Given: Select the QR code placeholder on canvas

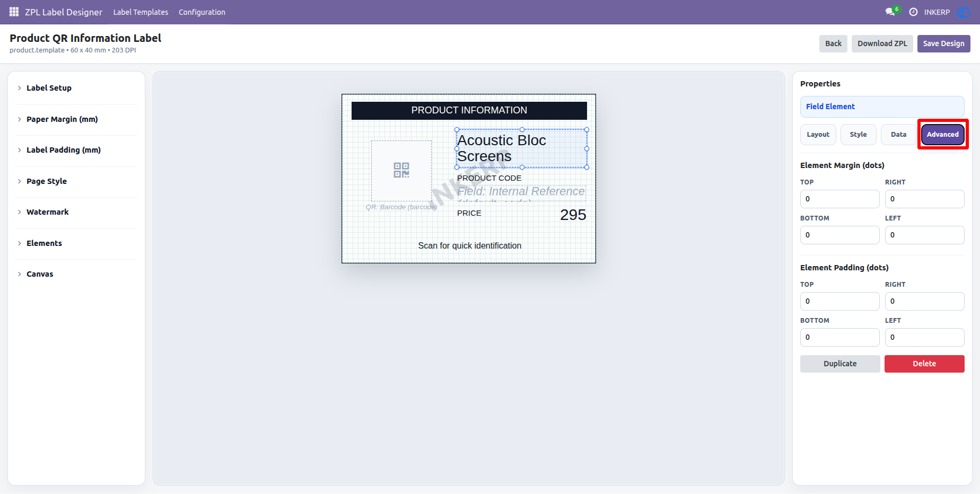Looking at the screenshot, I should 401,171.
